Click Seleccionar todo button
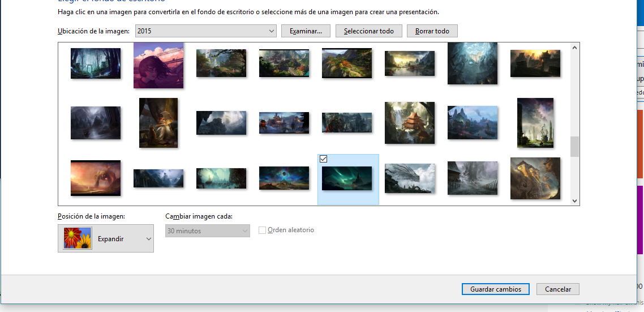This screenshot has height=312, width=644. (369, 31)
